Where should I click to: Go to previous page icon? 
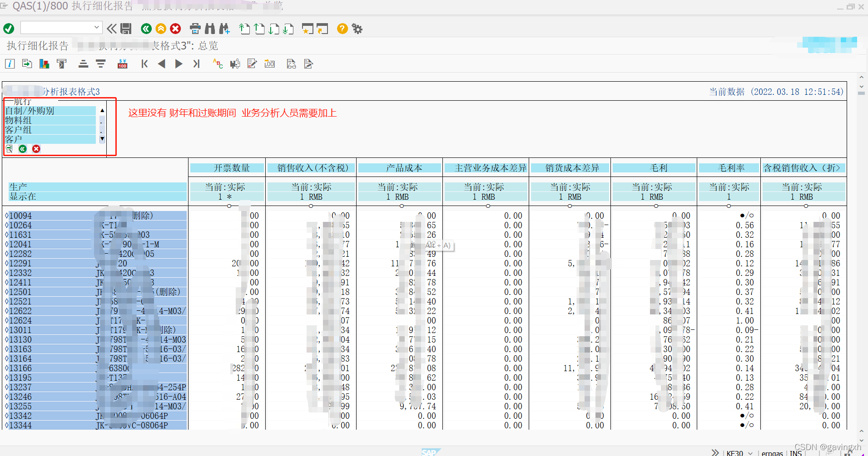pos(259,29)
